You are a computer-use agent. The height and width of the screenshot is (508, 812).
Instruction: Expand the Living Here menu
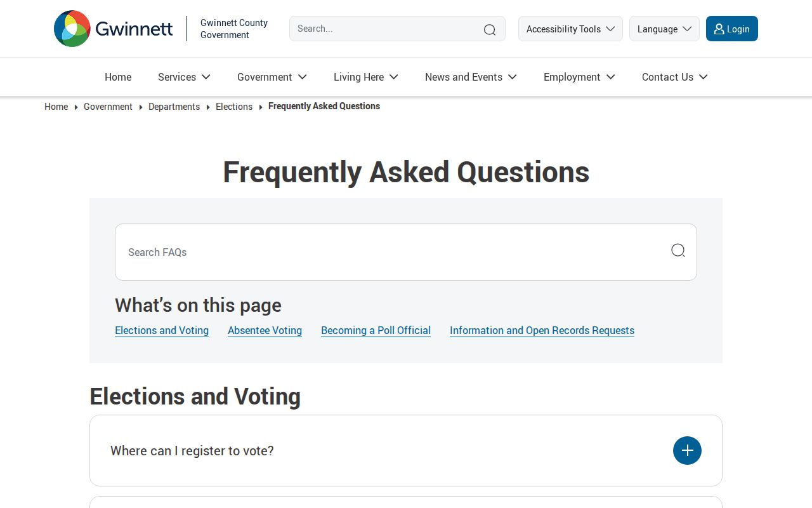point(366,77)
